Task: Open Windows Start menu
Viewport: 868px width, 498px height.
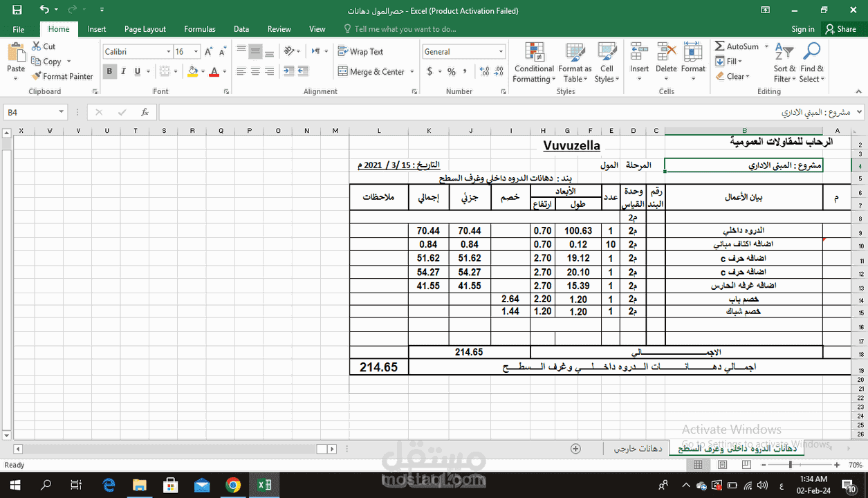Action: coord(14,485)
